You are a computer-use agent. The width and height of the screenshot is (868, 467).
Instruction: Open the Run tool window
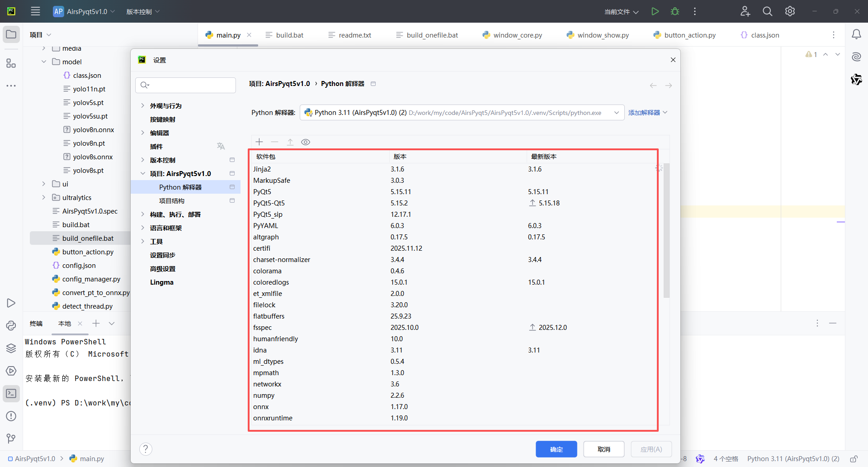(x=11, y=303)
